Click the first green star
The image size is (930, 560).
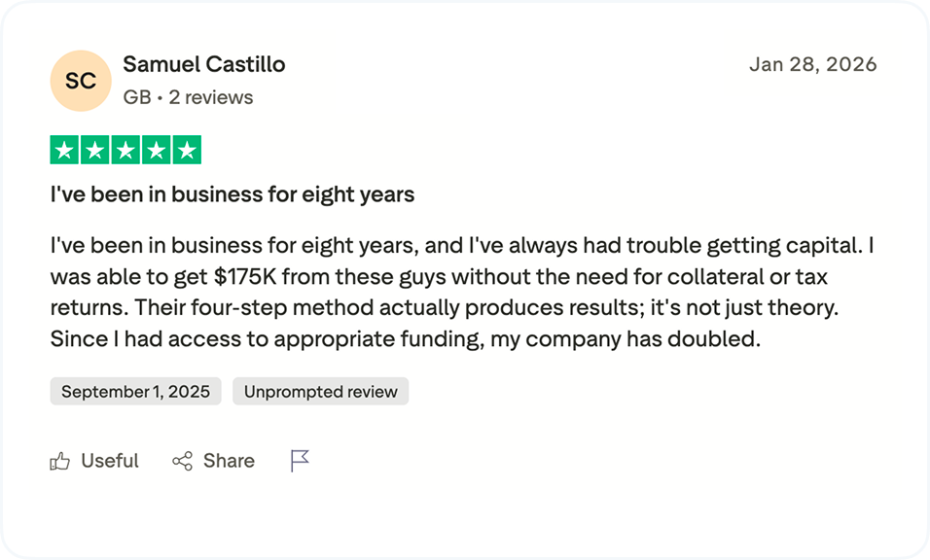[x=65, y=151]
